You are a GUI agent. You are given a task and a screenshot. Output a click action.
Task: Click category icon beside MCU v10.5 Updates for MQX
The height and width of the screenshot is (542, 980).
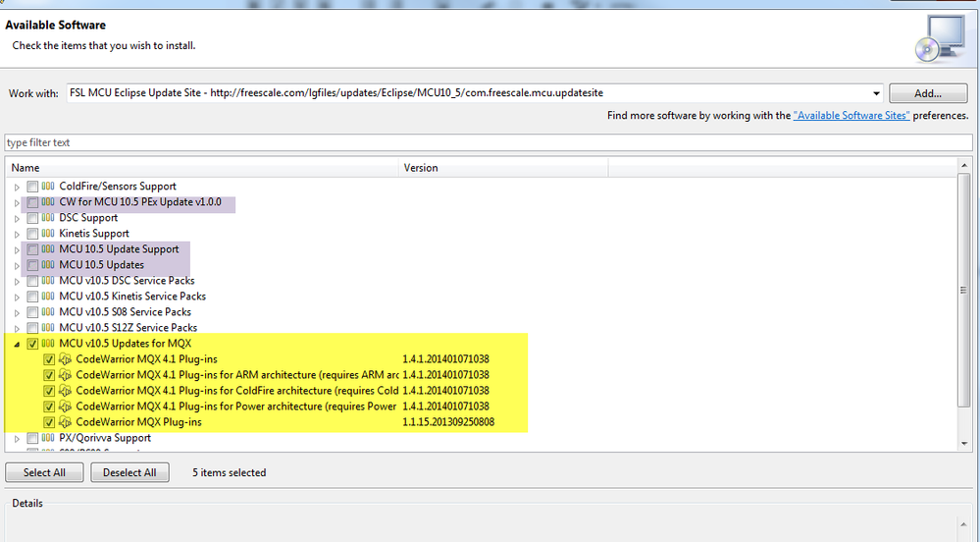(x=48, y=343)
